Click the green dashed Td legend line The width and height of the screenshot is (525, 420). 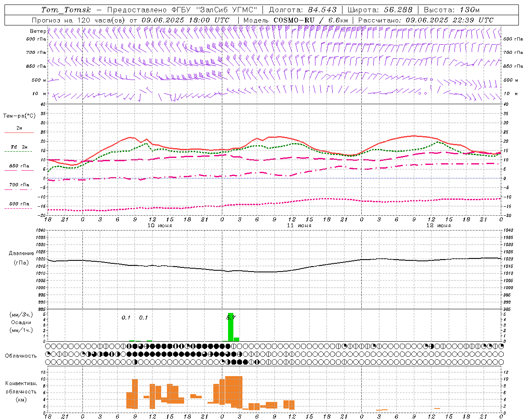click(18, 152)
